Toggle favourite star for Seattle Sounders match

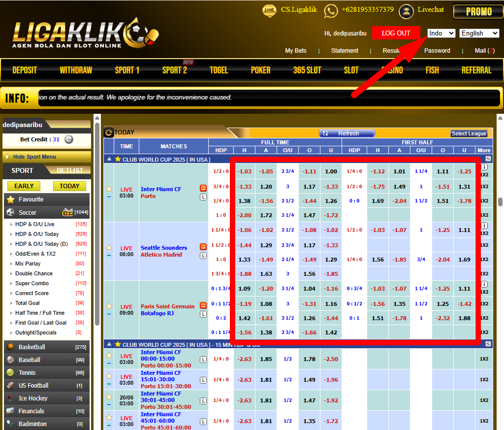(x=109, y=248)
